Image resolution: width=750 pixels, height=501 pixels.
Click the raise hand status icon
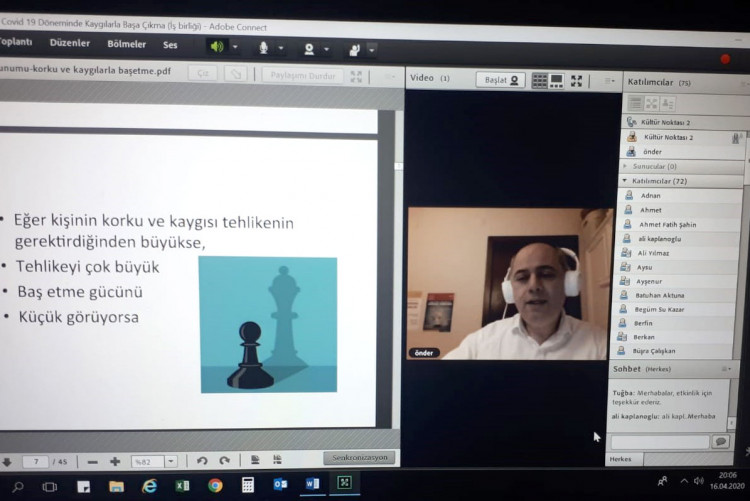click(354, 49)
